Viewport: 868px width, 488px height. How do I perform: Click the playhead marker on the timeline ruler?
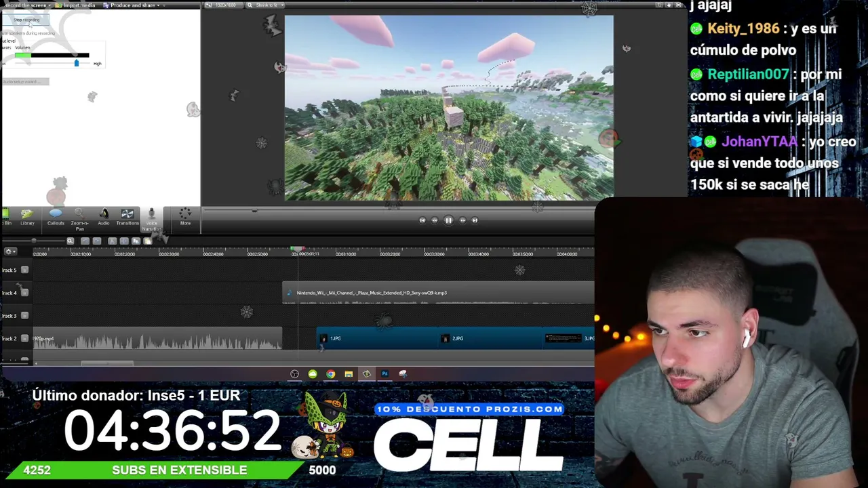[x=298, y=249]
